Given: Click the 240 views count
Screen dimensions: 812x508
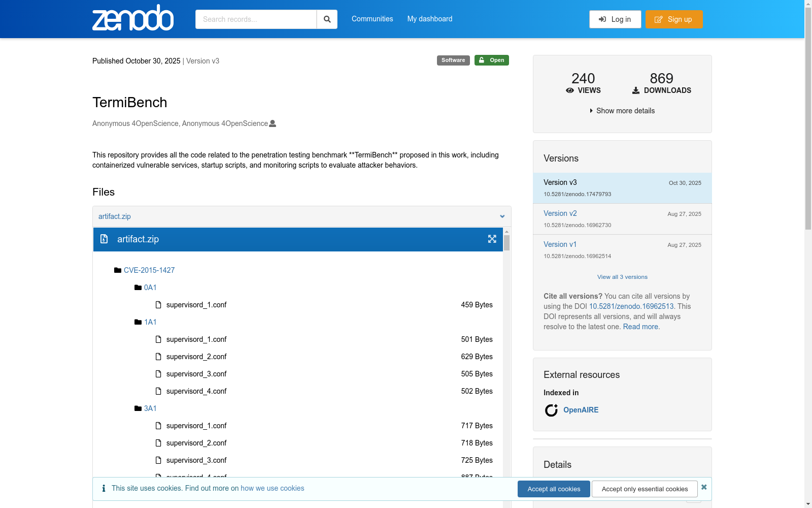Looking at the screenshot, I should (x=583, y=78).
